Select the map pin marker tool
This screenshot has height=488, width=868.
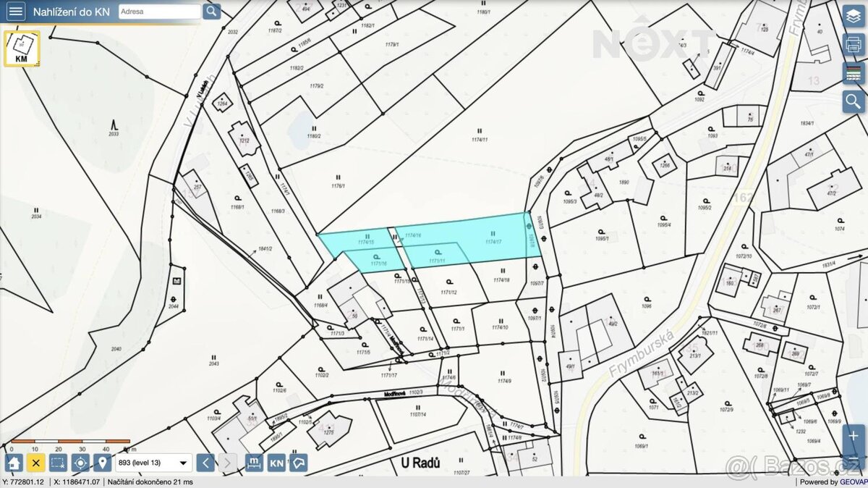point(103,463)
